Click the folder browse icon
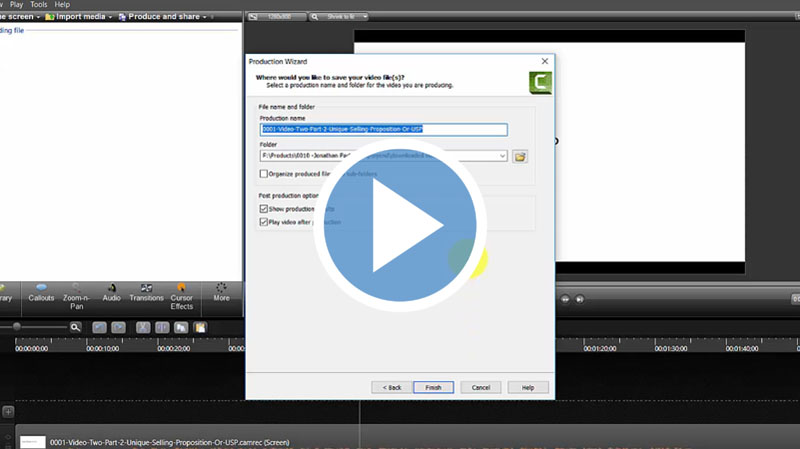The width and height of the screenshot is (800, 449). [520, 156]
